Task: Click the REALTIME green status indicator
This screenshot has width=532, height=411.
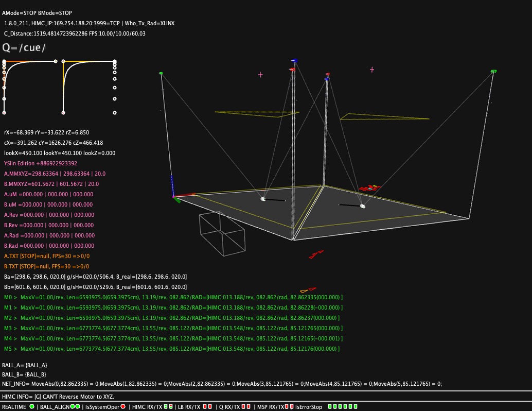Action: [x=32, y=407]
